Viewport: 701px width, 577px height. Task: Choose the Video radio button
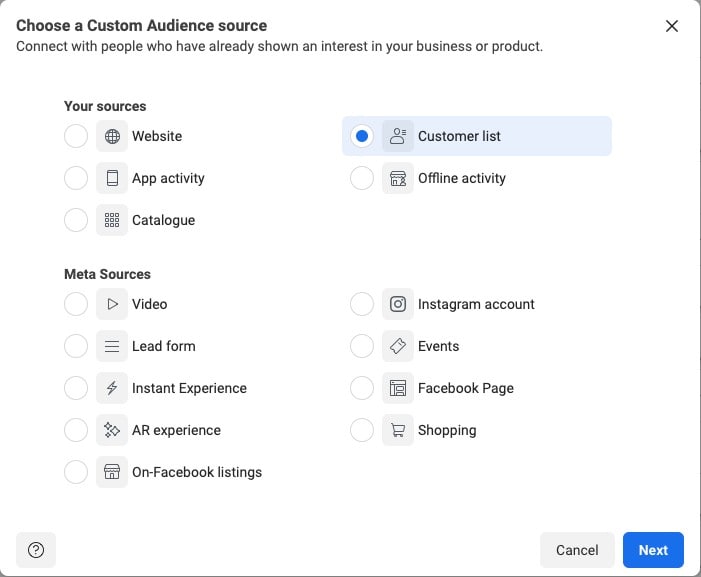click(x=76, y=304)
